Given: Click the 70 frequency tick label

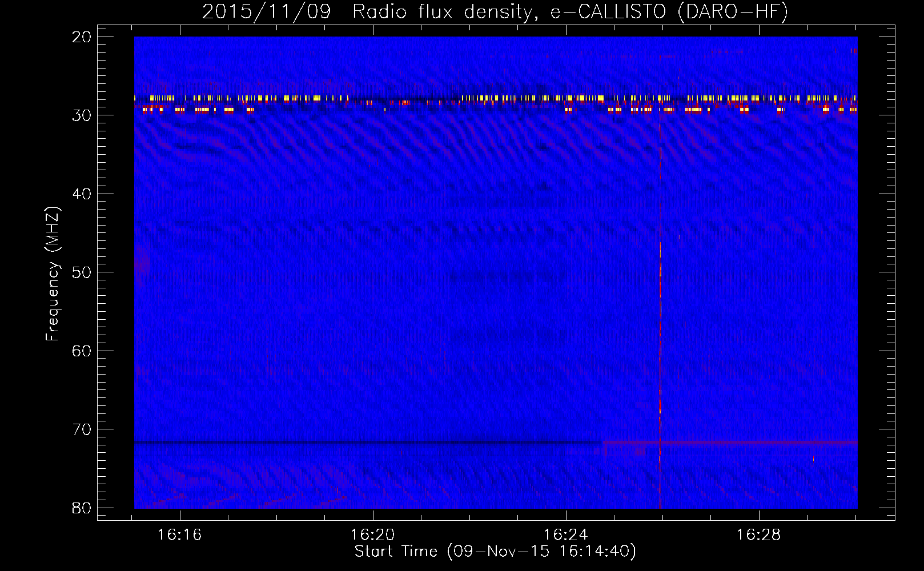Looking at the screenshot, I should click(82, 429).
